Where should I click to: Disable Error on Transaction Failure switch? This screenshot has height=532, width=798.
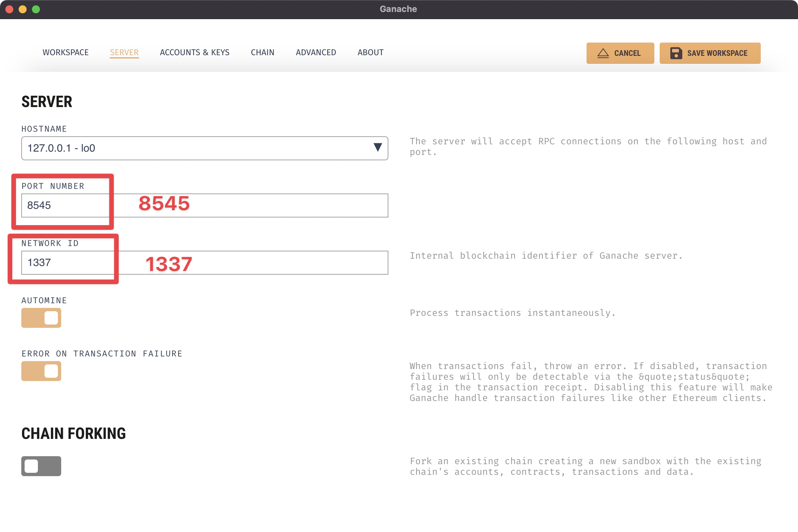[41, 371]
